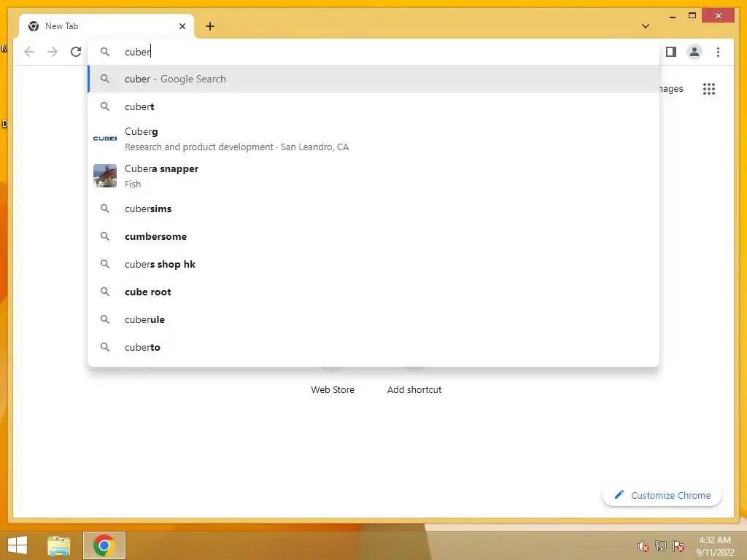Select the New Tab tab
This screenshot has width=747, height=560.
107,26
